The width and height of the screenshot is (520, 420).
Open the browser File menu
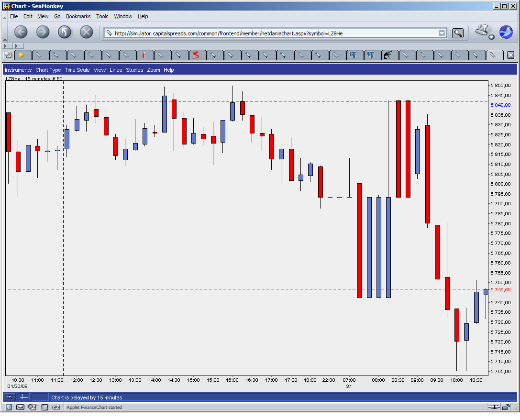pos(14,16)
